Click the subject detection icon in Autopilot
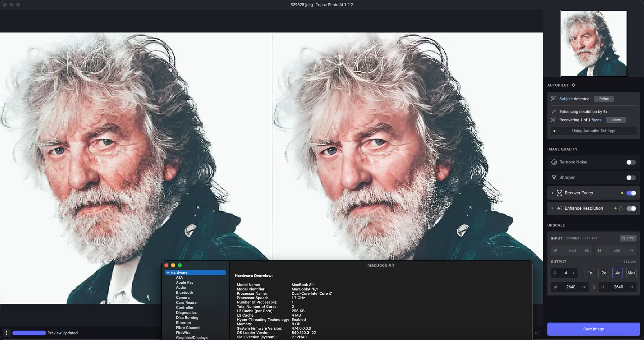This screenshot has width=644, height=340. tap(554, 99)
